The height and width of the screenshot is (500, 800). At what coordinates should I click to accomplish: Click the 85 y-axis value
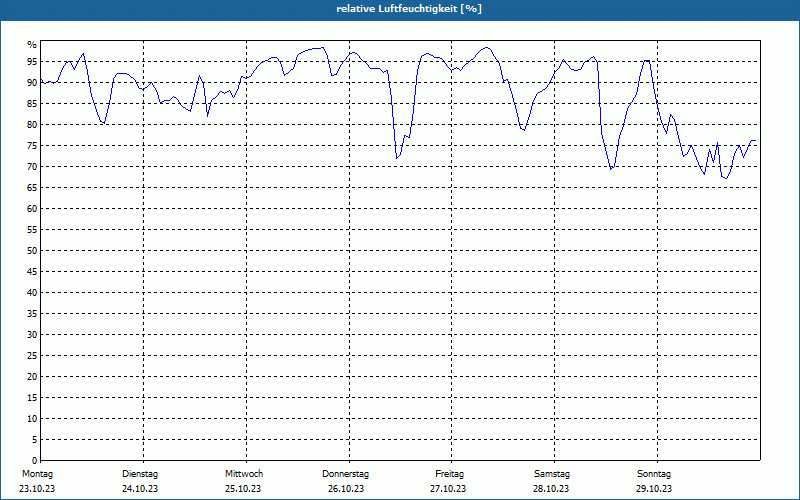pos(32,104)
